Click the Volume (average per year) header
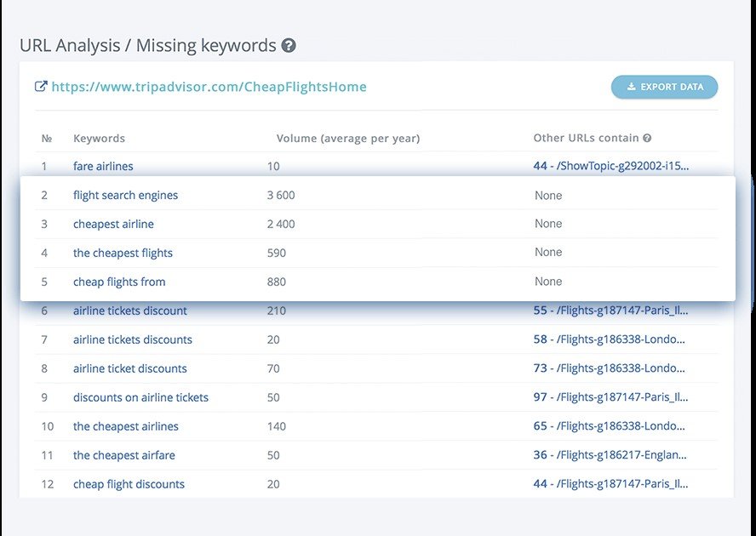Image resolution: width=756 pixels, height=536 pixels. click(x=348, y=139)
